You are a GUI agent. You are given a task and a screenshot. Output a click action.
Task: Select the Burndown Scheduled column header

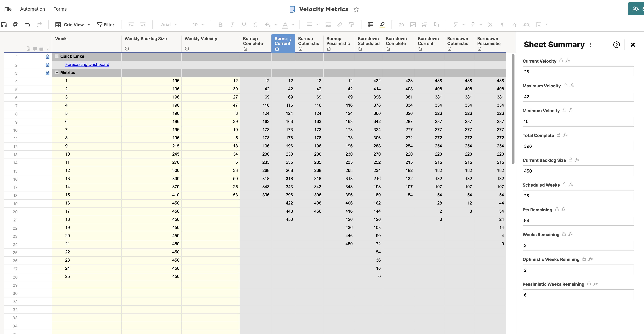(368, 43)
